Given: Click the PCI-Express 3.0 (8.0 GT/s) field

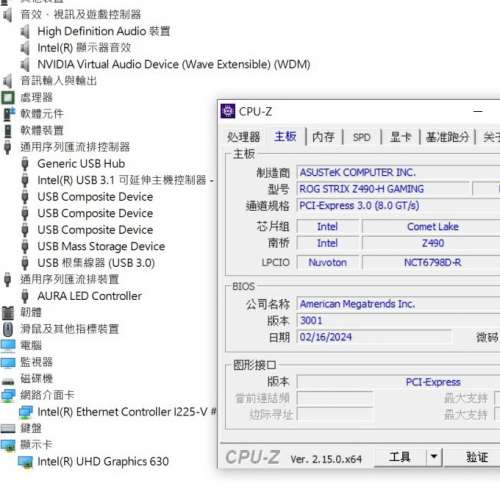Looking at the screenshot, I should pyautogui.click(x=398, y=206).
